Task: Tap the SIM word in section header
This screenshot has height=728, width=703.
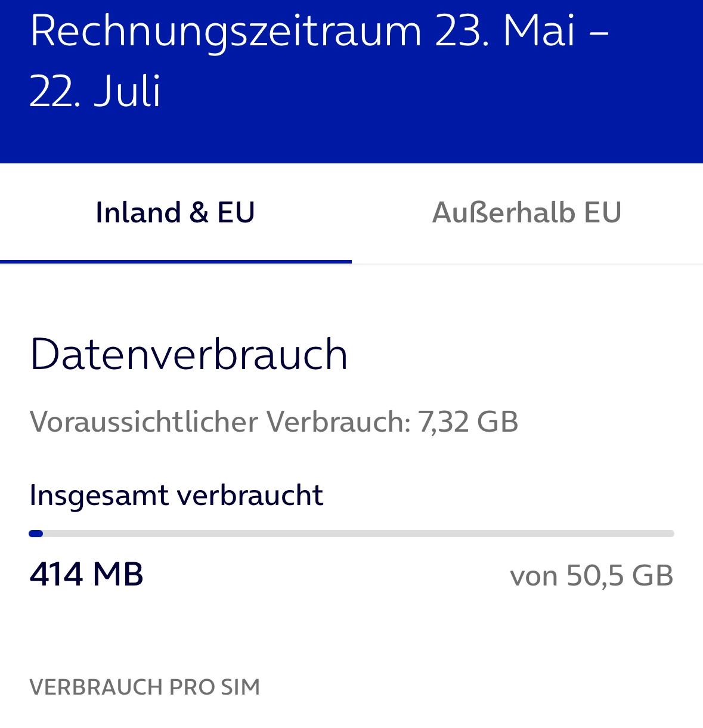Action: (240, 687)
